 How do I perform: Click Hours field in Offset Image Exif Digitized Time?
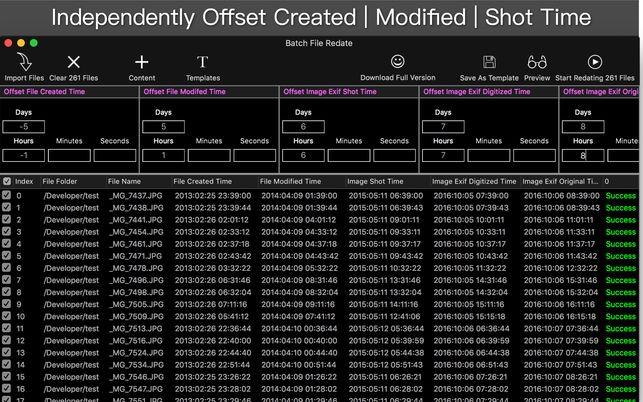pyautogui.click(x=443, y=155)
